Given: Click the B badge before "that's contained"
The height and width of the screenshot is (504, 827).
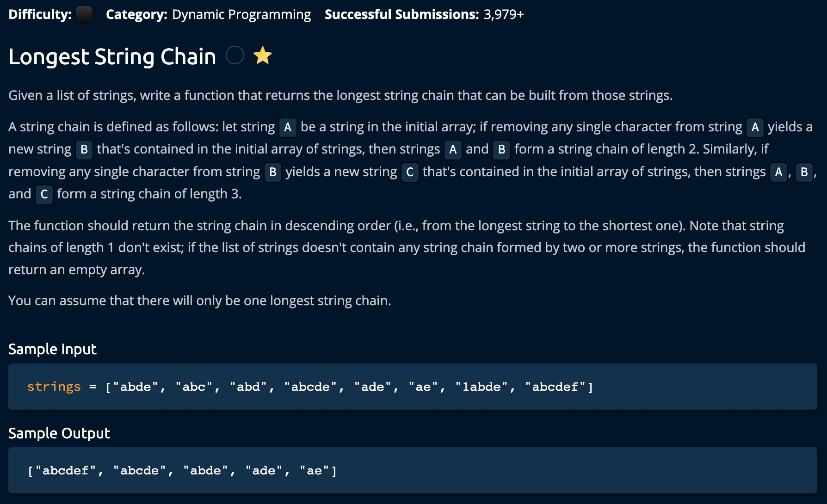Looking at the screenshot, I should [84, 149].
